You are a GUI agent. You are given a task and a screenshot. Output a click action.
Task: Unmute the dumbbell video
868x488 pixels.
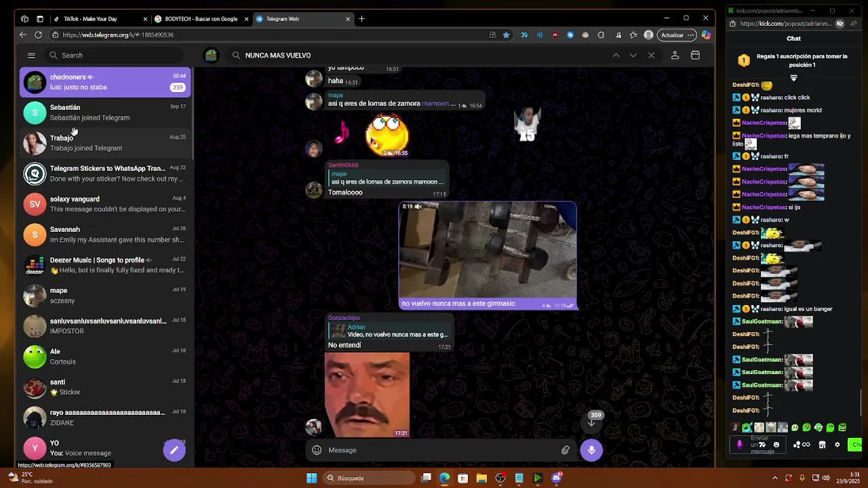(418, 207)
